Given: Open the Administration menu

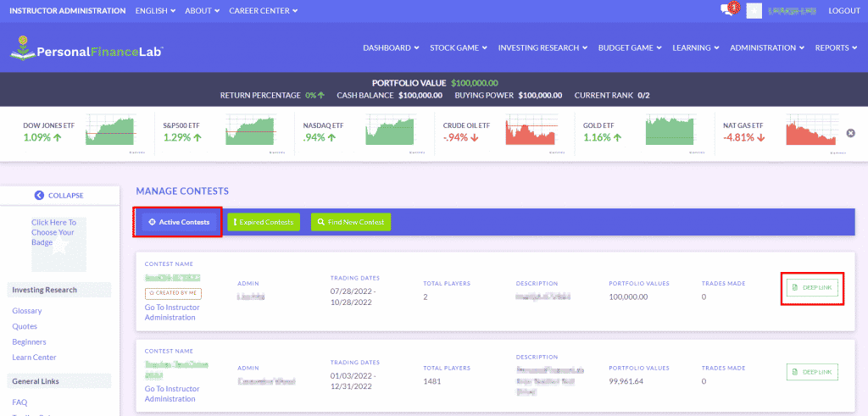Looking at the screenshot, I should pyautogui.click(x=767, y=47).
